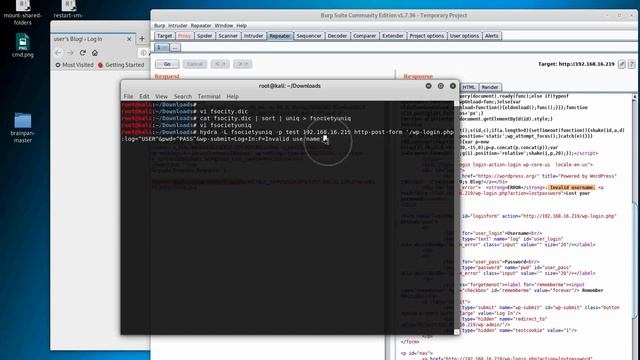Open the brainpan-master folder on desktop
Viewport: 640px width, 360px height.
tap(22, 127)
